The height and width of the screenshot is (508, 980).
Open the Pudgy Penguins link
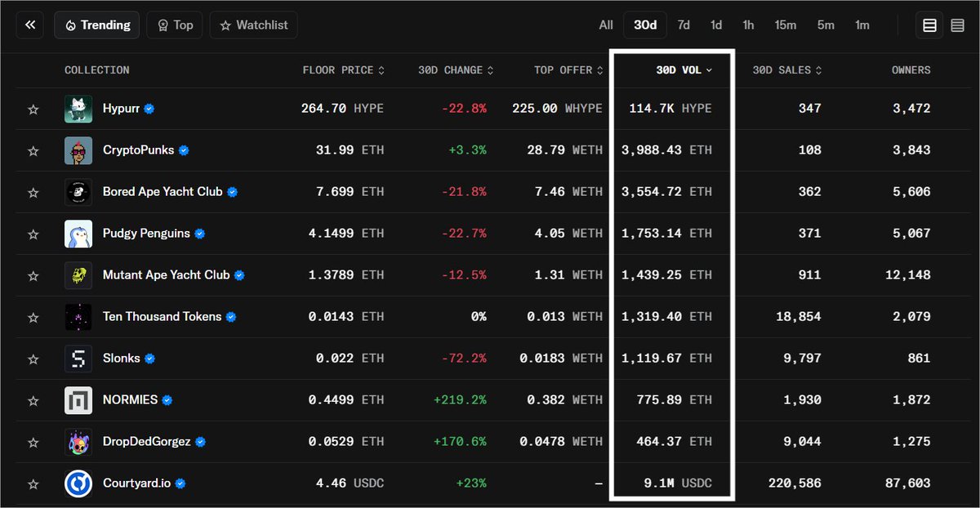[x=146, y=234]
